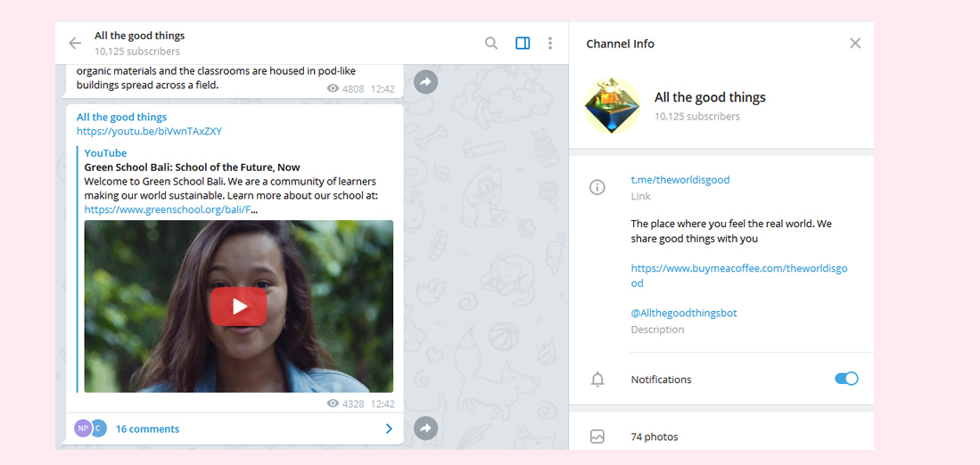This screenshot has width=980, height=465.
Task: Open the three-dot more options menu
Action: pos(550,43)
